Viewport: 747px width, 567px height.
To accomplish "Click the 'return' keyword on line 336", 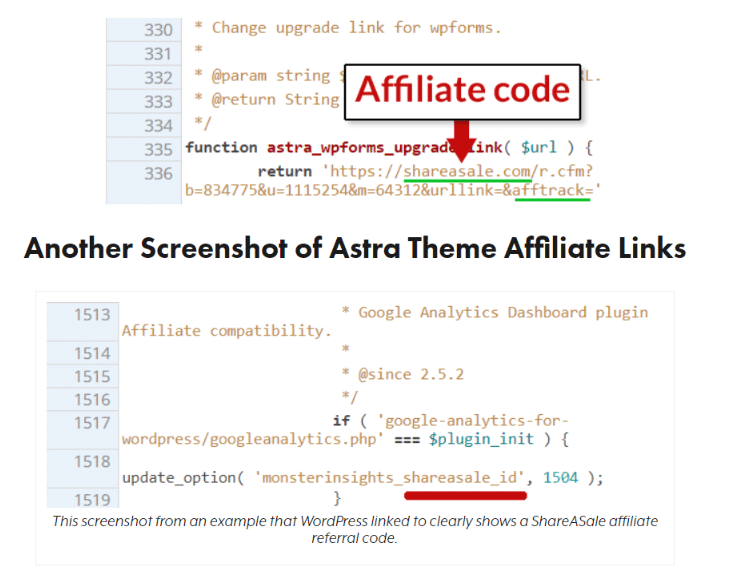I will [284, 172].
